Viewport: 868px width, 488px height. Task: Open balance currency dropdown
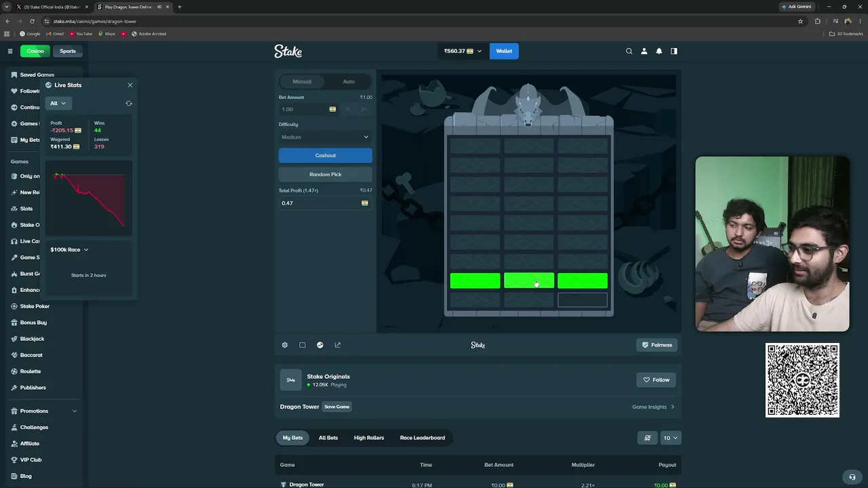(x=462, y=51)
